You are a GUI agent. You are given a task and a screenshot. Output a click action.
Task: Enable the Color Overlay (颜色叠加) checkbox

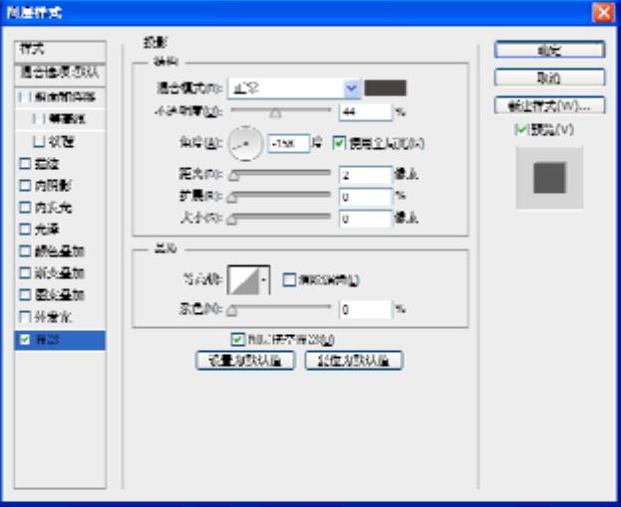[x=25, y=251]
